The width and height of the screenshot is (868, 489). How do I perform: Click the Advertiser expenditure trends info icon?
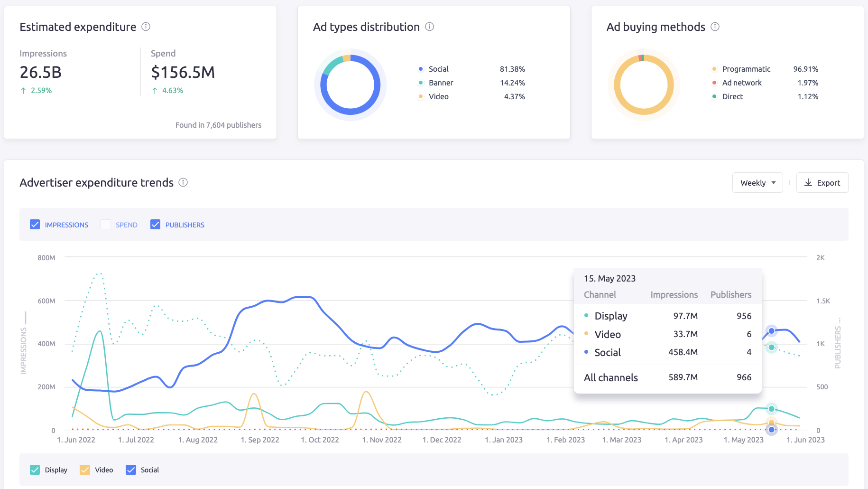click(x=183, y=182)
